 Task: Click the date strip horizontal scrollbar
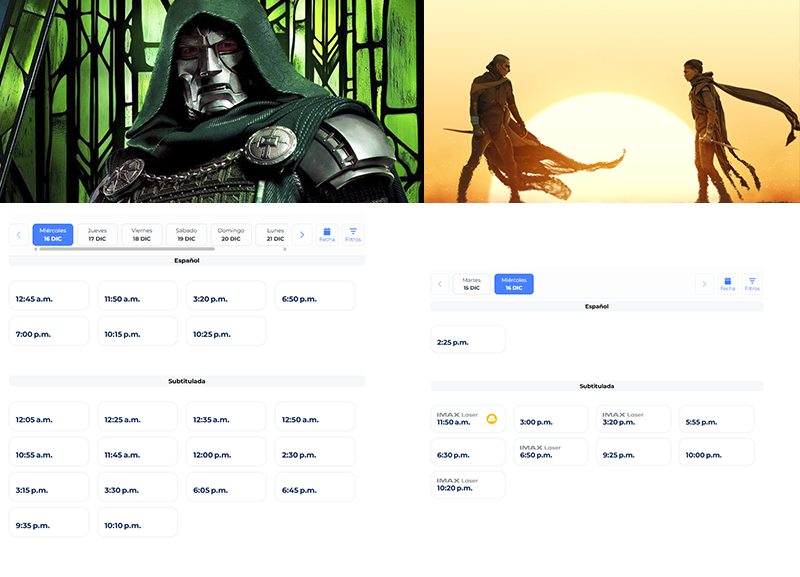(x=127, y=249)
